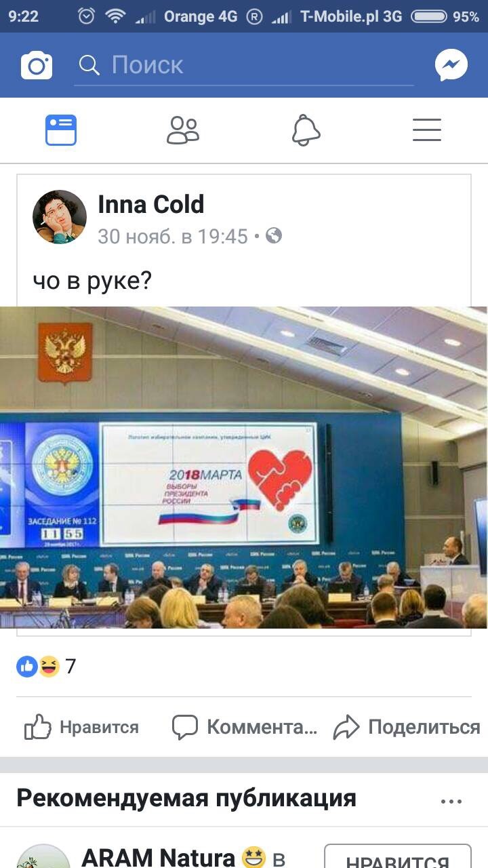
Task: Open the recommended publication options ellipsis
Action: tap(451, 801)
